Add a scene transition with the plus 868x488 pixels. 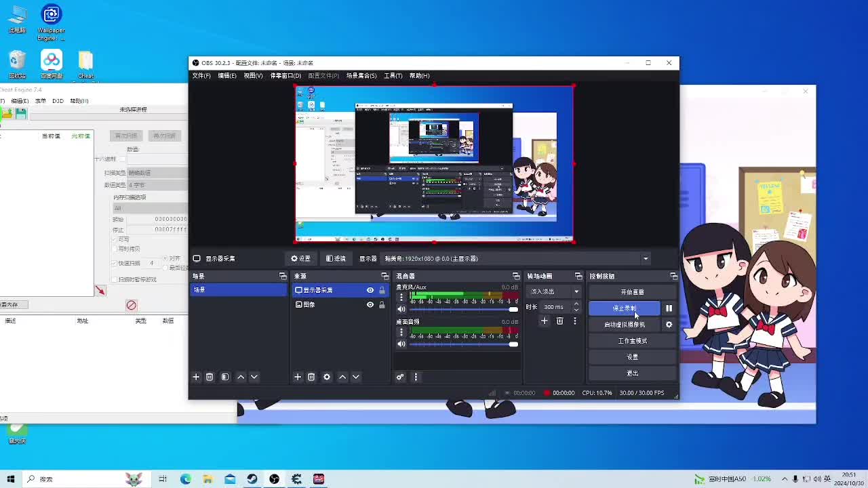tap(544, 321)
